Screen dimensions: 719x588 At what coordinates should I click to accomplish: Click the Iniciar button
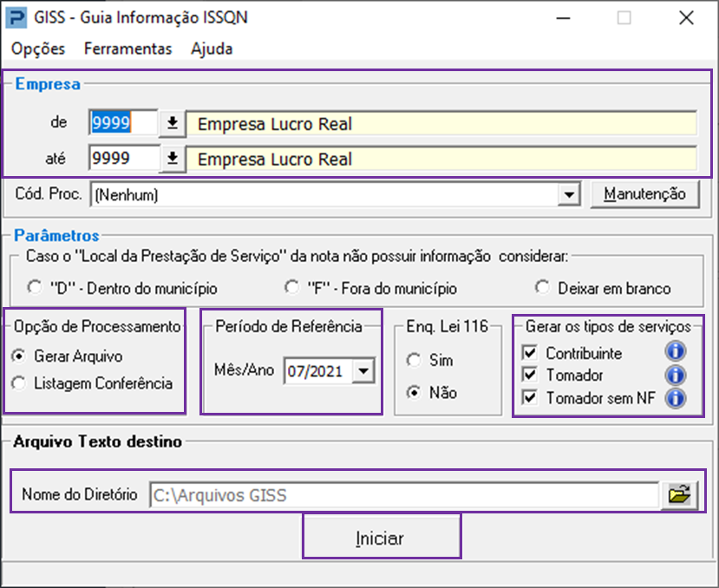point(380,538)
